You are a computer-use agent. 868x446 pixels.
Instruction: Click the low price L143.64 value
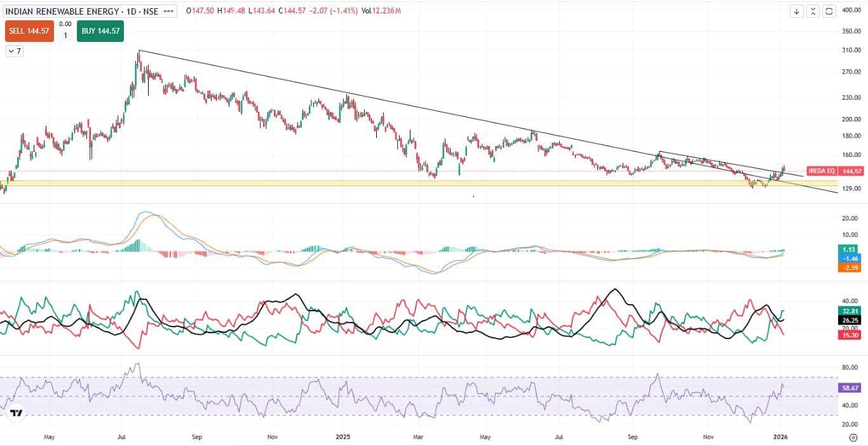point(262,11)
